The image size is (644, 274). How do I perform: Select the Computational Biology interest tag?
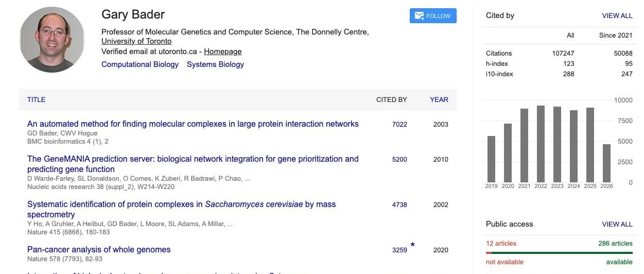click(x=140, y=64)
